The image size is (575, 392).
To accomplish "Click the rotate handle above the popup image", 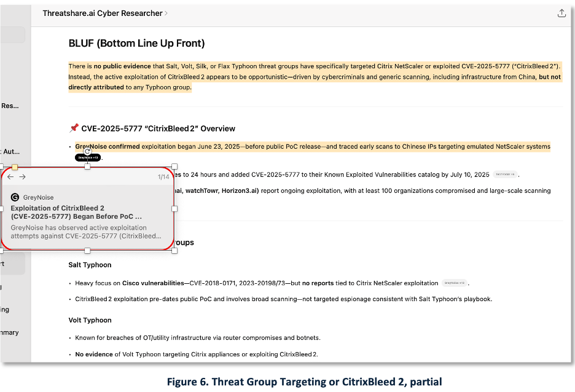I will coord(87,151).
